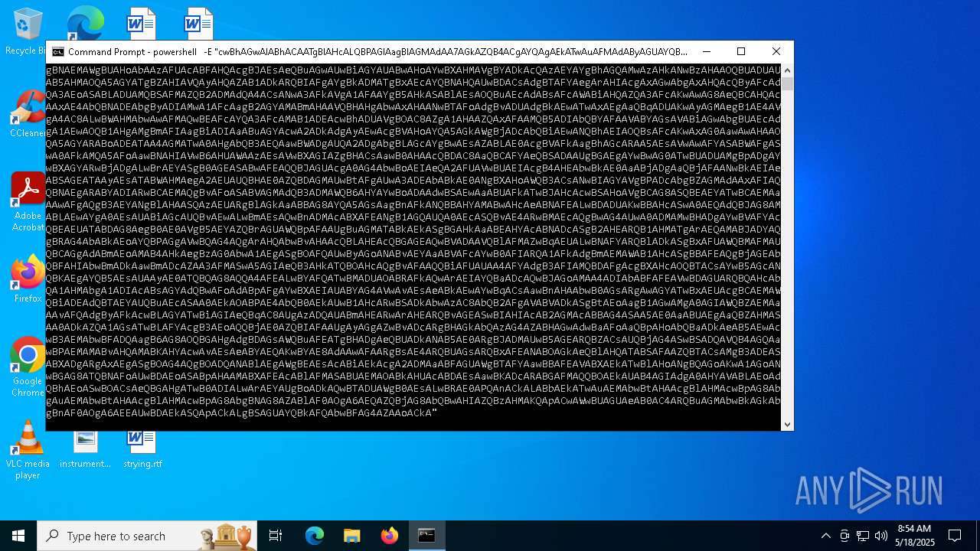This screenshot has height=551, width=980.
Task: Open the clock showing 8:54 AM
Action: [914, 535]
